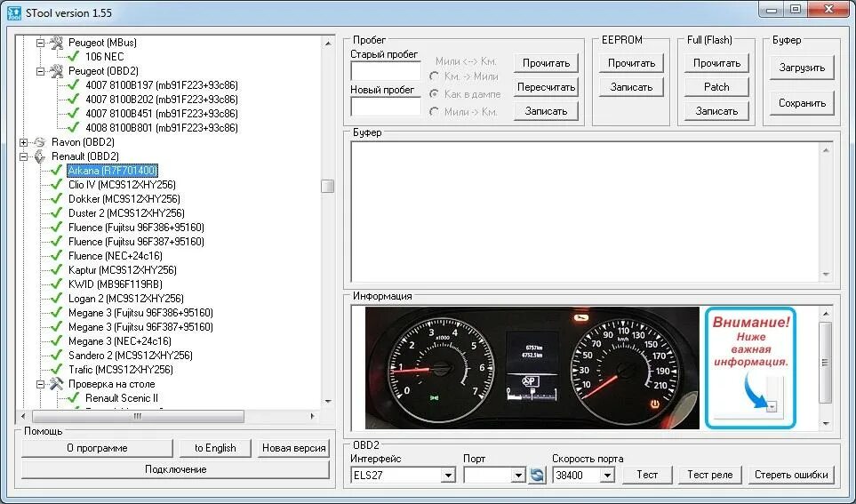856x504 pixels.
Task: Click the vehicle tree horizontal scrollbar thumb
Action: 138,416
